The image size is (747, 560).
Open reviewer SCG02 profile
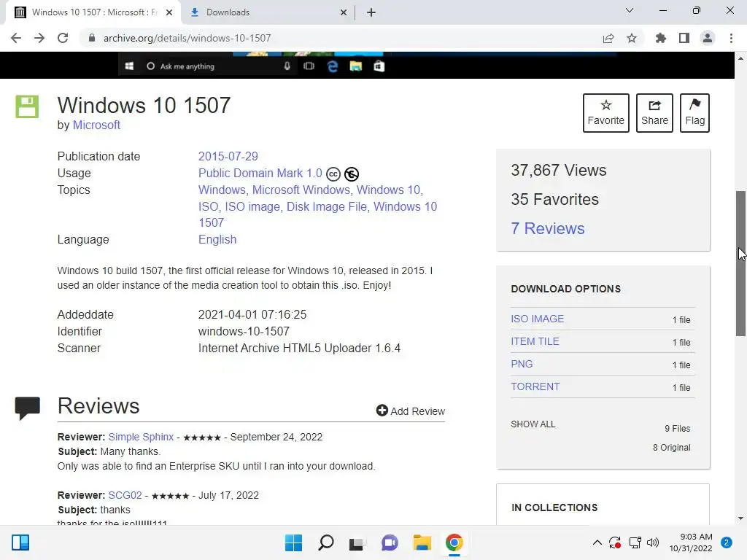tap(125, 495)
